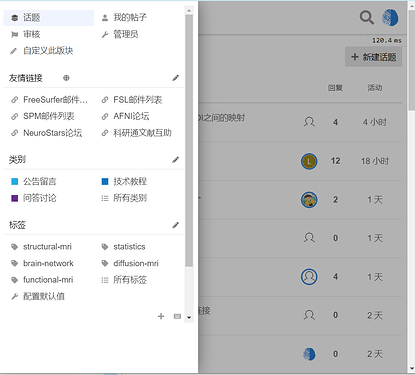The width and height of the screenshot is (415, 375).
Task: Open 配置默认值 configure defaults
Action: point(38,296)
